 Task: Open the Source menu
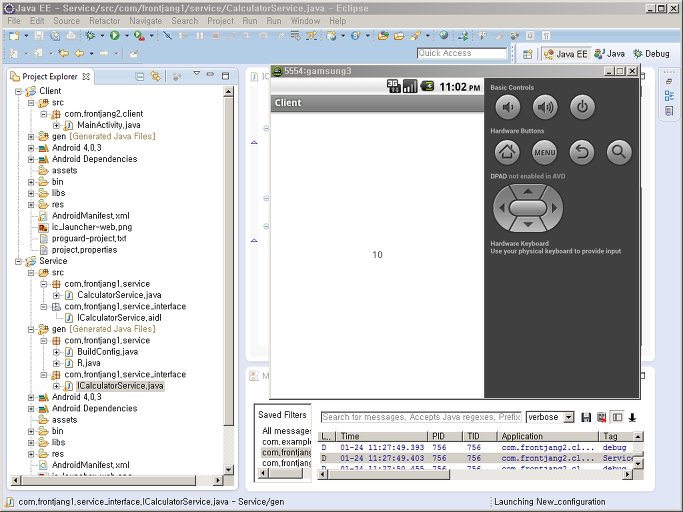67,21
